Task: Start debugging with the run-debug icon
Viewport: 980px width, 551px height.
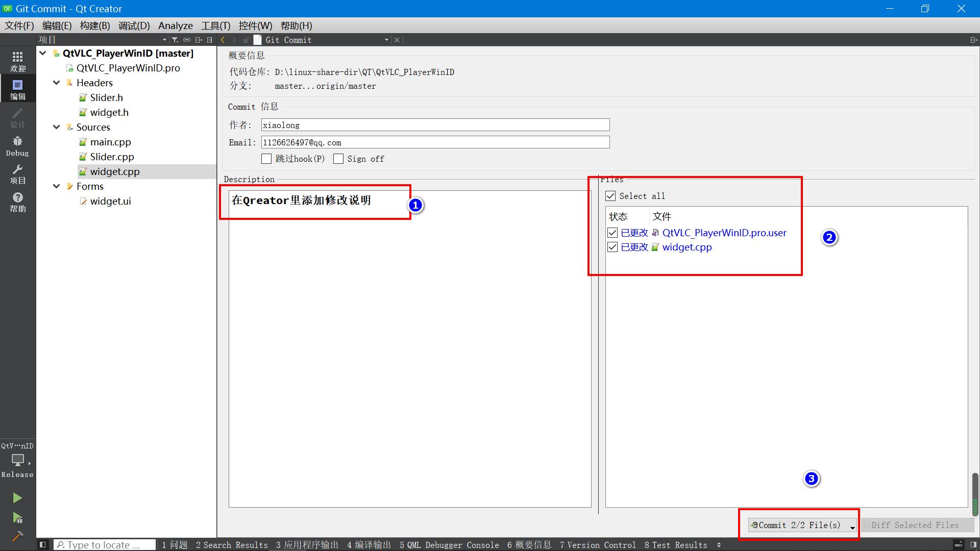Action: click(x=17, y=518)
